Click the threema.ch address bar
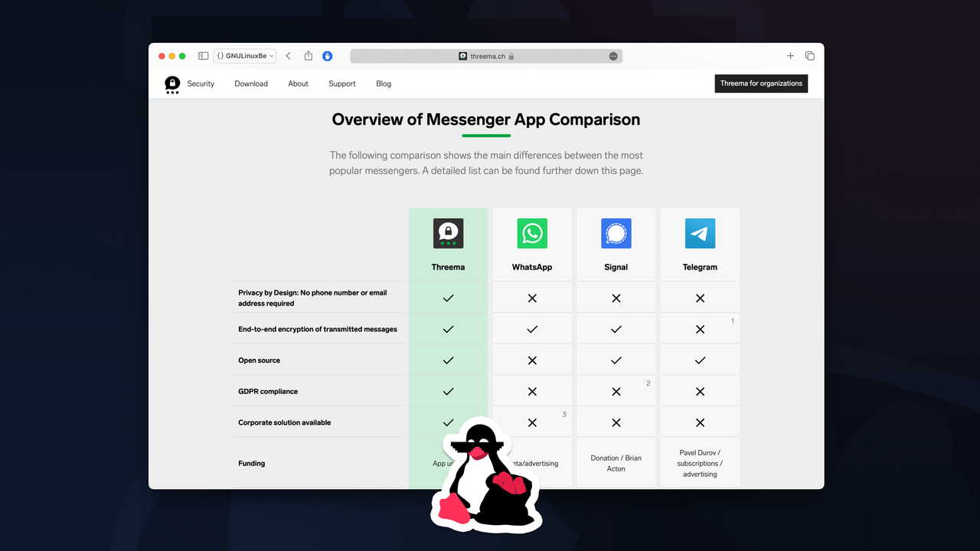The height and width of the screenshot is (551, 980). tap(486, 56)
